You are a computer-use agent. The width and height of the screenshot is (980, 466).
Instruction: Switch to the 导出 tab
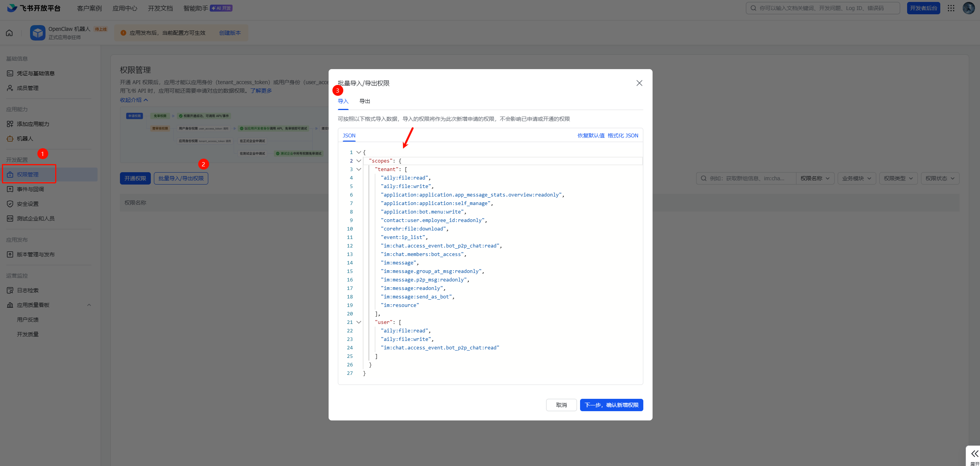coord(364,101)
